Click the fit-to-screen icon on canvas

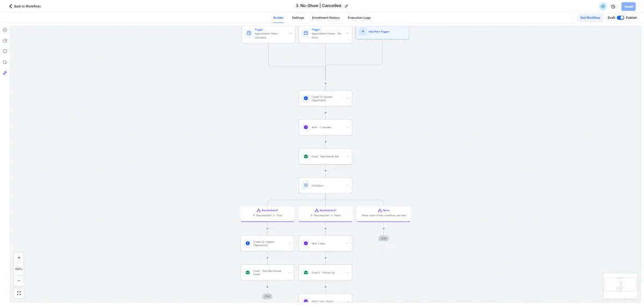(x=19, y=293)
